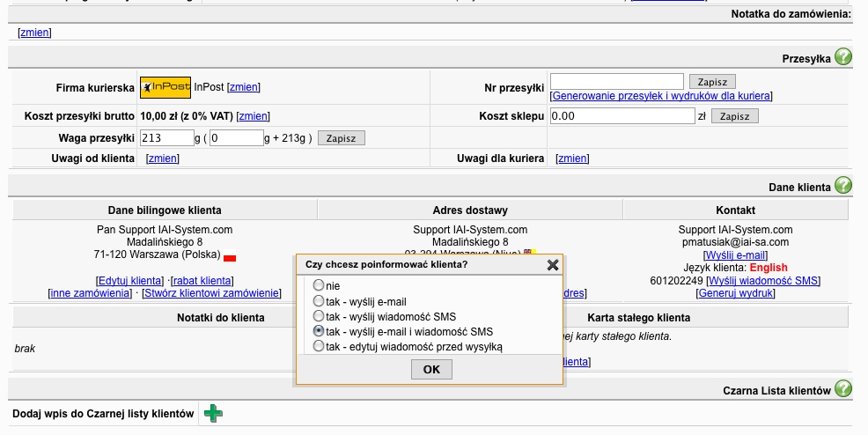Click the red flag icon by billing address
The height and width of the screenshot is (435, 868).
pos(230,258)
